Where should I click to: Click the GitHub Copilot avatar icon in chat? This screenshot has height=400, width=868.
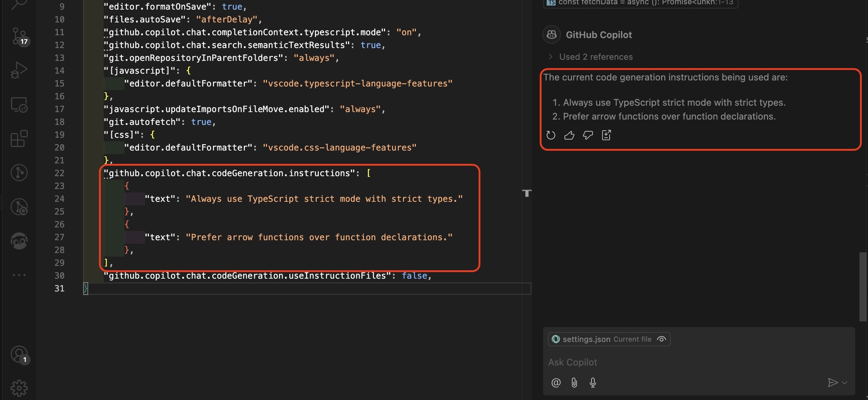(552, 35)
